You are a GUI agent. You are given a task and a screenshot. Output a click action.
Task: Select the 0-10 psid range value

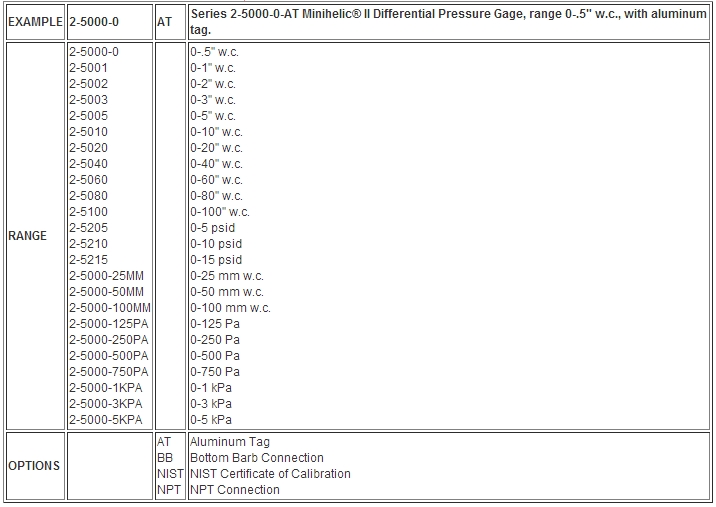tap(216, 244)
